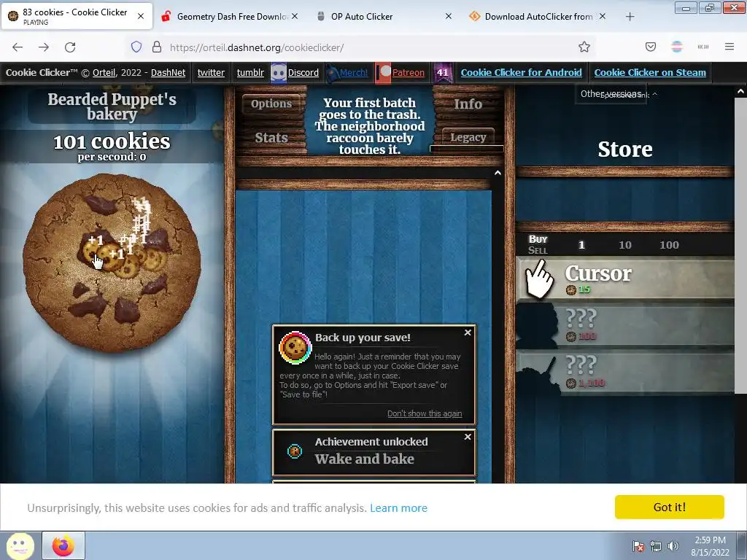747x560 pixels.
Task: Click the page vertical scrollbar
Action: 740,245
